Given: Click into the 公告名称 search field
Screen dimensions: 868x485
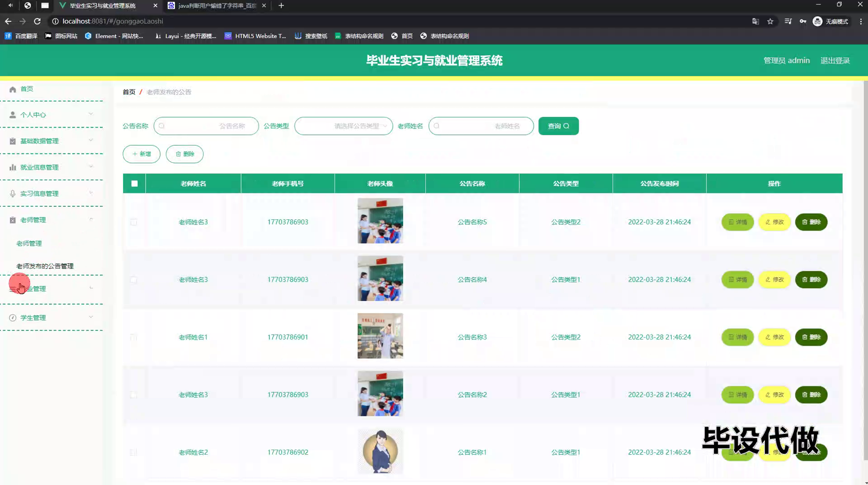Looking at the screenshot, I should (206, 126).
